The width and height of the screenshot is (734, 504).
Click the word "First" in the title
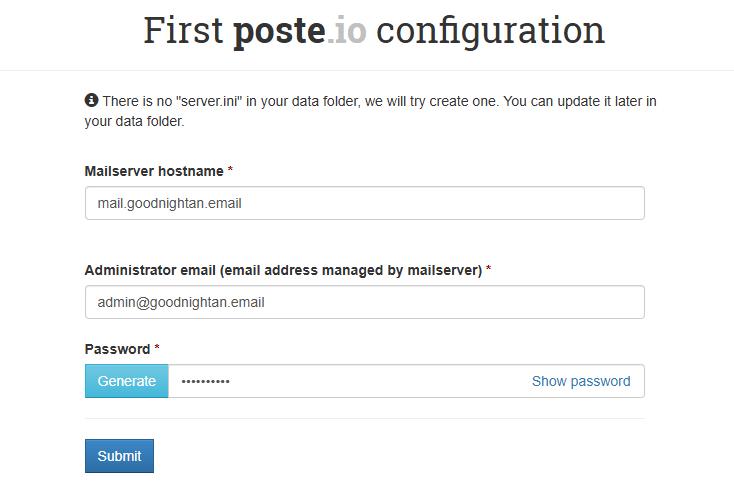point(183,30)
